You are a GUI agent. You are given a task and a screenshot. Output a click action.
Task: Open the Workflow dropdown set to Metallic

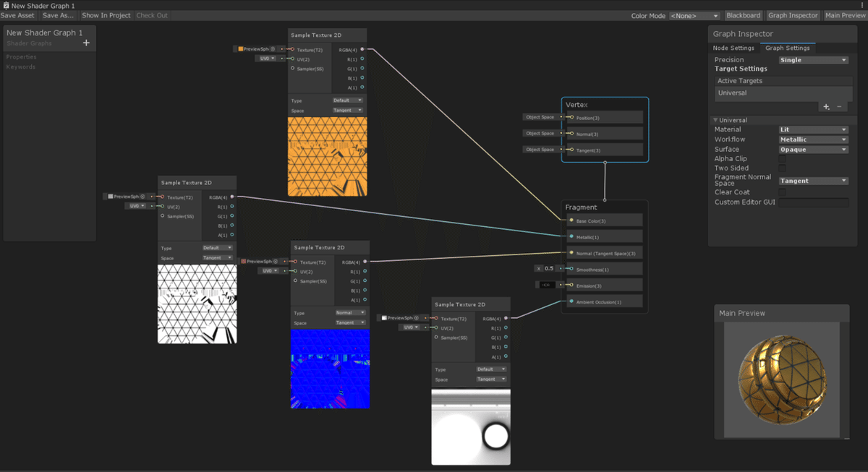[813, 140]
